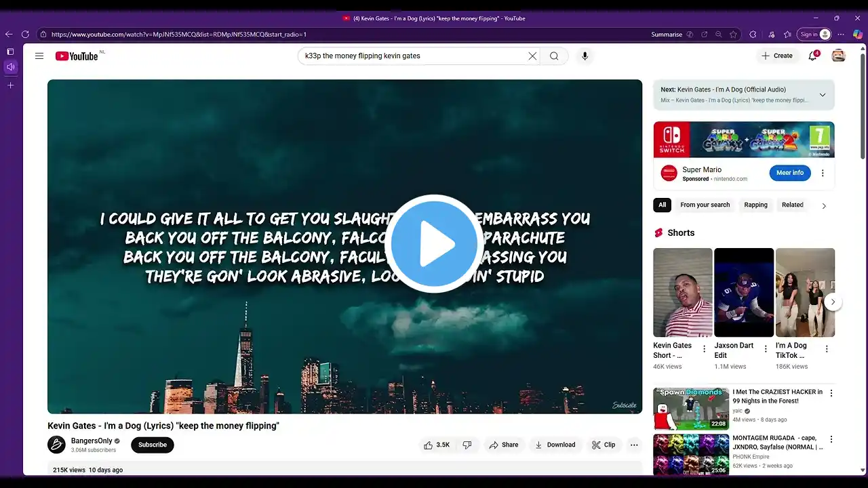Image resolution: width=868 pixels, height=488 pixels.
Task: Run the search with the magnifier button
Action: point(554,56)
